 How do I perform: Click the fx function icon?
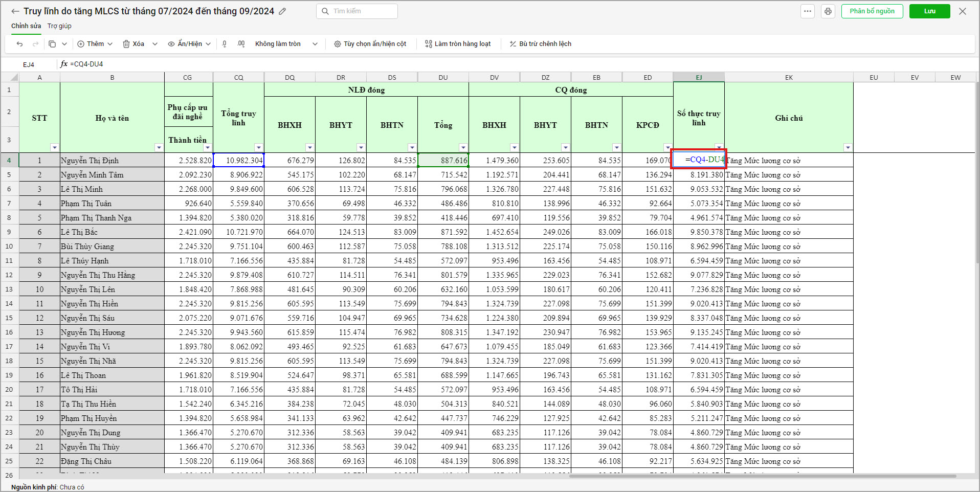[x=64, y=64]
